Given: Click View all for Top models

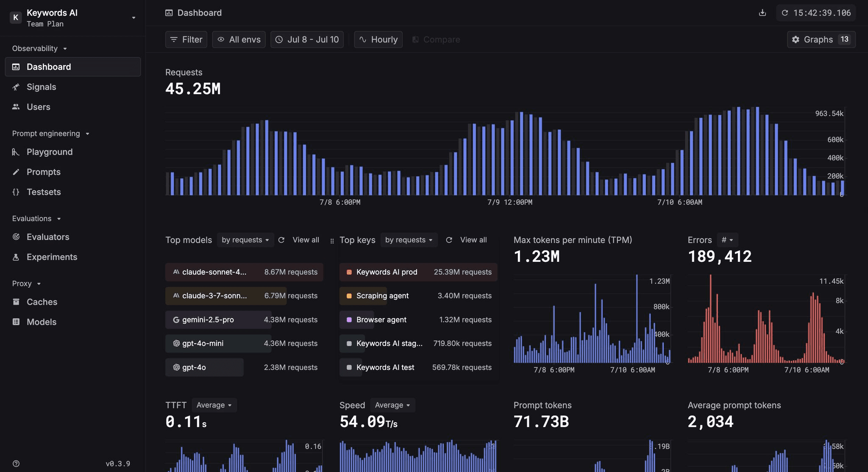Looking at the screenshot, I should coord(306,240).
